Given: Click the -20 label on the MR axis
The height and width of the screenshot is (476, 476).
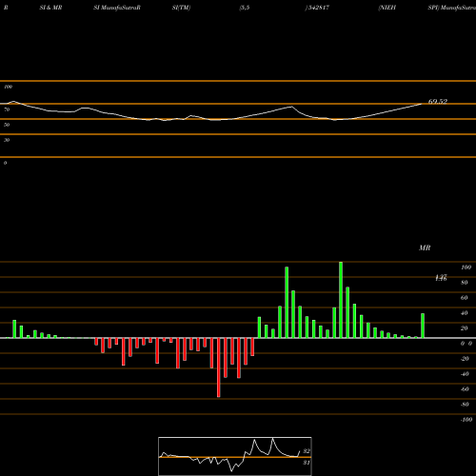Looking at the screenshot, I should coord(465,359).
